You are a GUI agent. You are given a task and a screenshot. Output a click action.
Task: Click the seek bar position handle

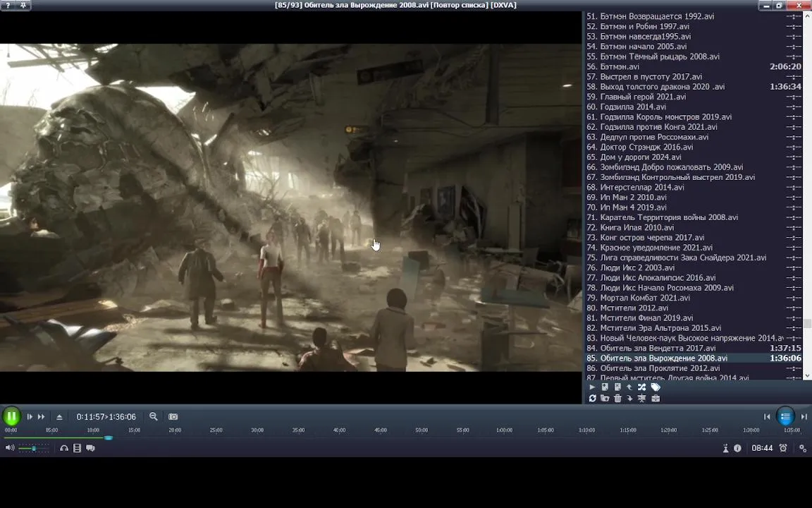coord(109,438)
